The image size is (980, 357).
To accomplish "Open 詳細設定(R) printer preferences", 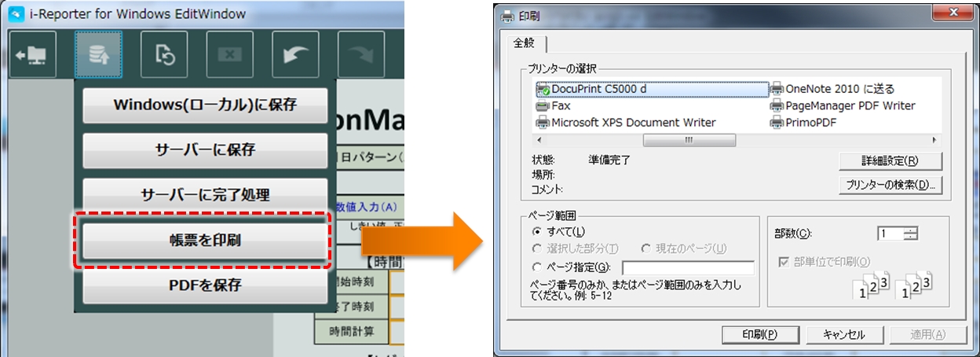I will [x=890, y=161].
